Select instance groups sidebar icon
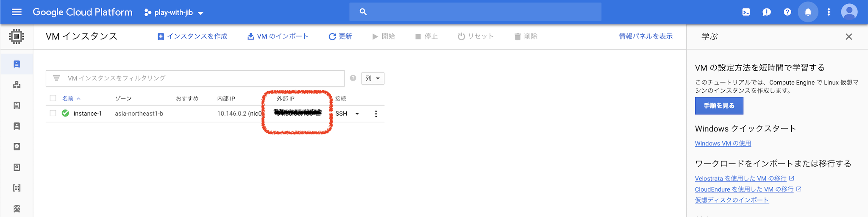Viewport: 868px width, 217px height. point(17,85)
